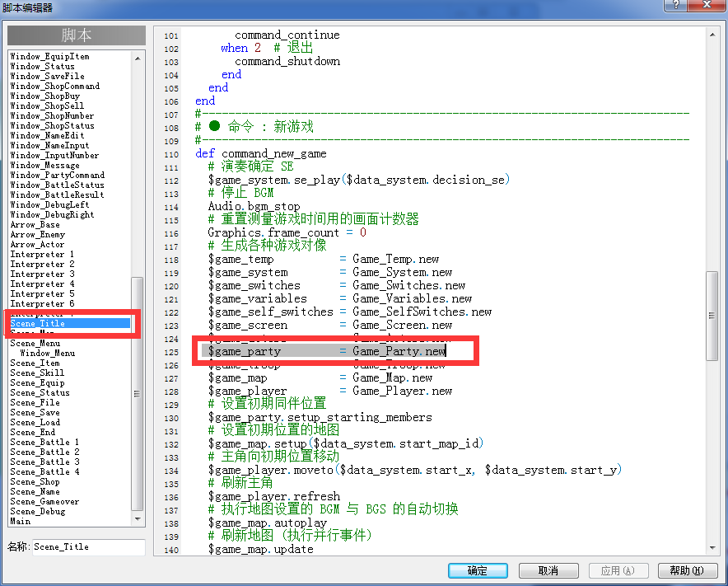Click the script list scroll-down arrow

pyautogui.click(x=138, y=518)
